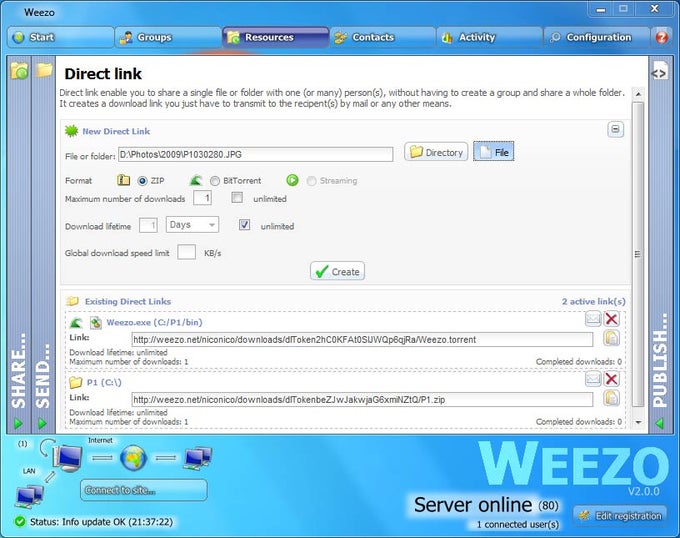Copy the Weezo.torrent link to clipboard
The image size is (680, 538).
[611, 338]
